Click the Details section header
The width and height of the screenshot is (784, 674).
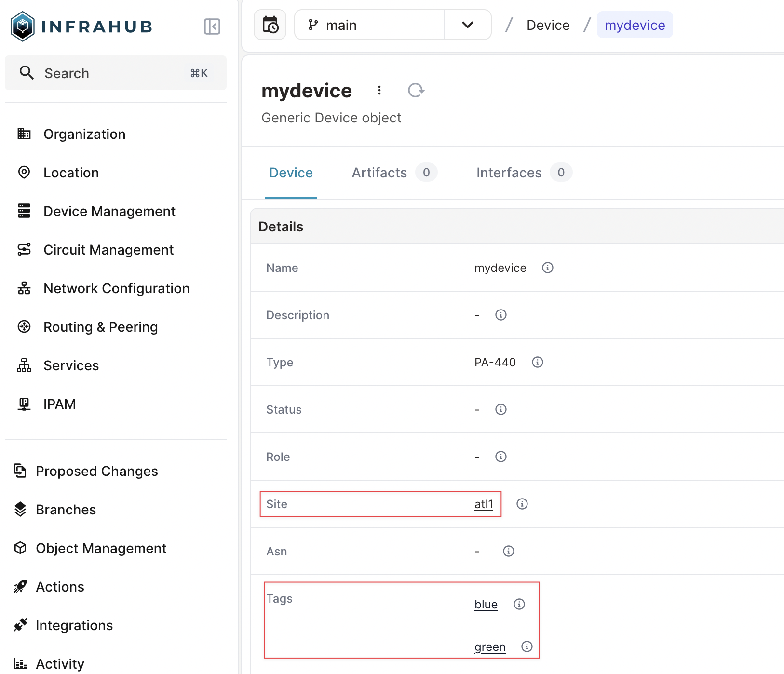pyautogui.click(x=281, y=227)
